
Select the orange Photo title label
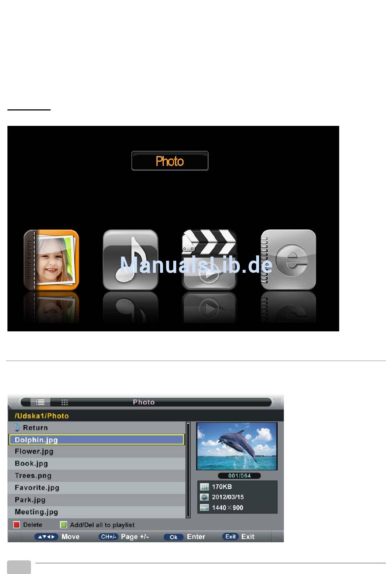[x=170, y=161]
